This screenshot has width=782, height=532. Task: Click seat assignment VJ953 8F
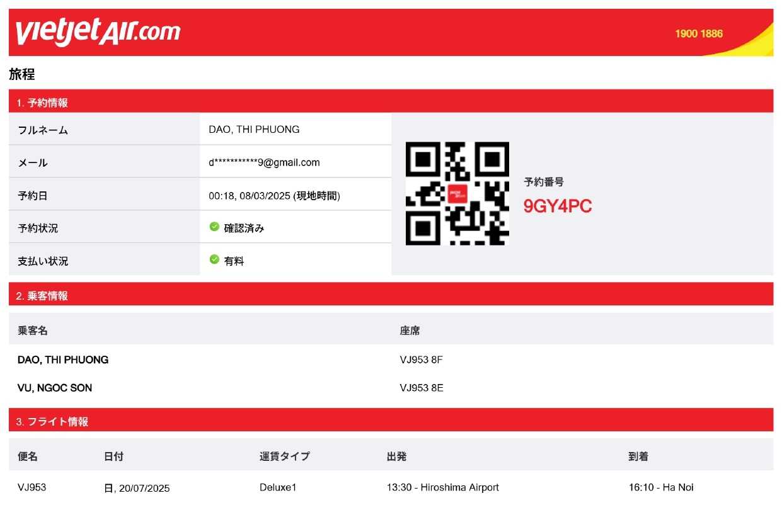point(421,360)
